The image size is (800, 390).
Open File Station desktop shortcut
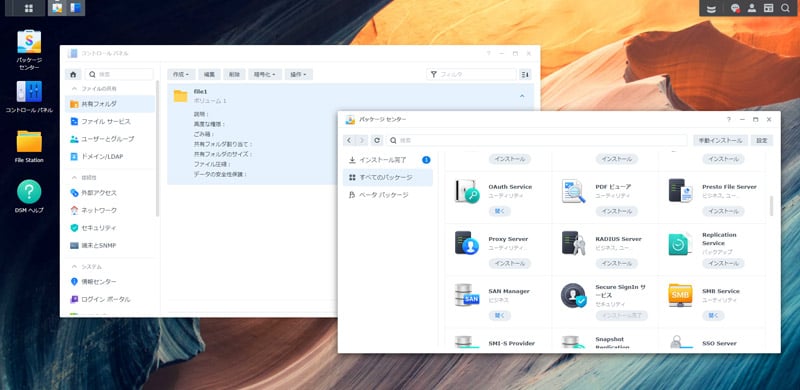pyautogui.click(x=29, y=141)
